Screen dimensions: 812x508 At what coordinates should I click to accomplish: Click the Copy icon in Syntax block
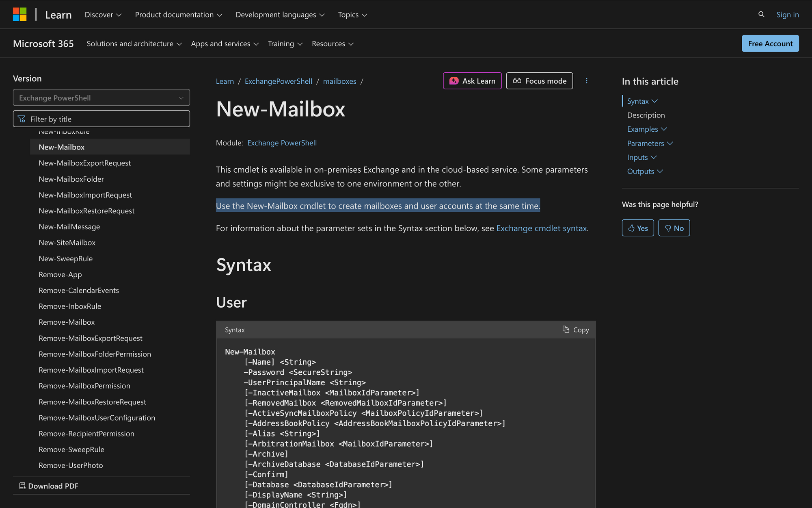click(x=566, y=329)
